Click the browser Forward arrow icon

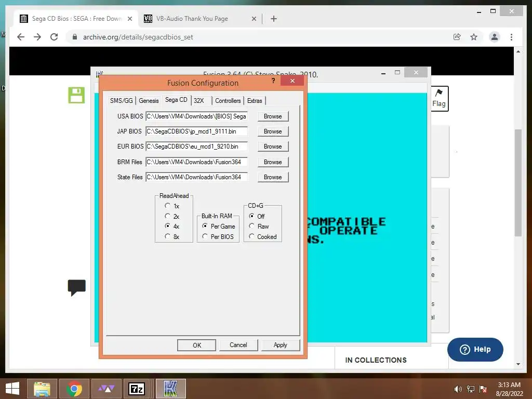tap(37, 37)
